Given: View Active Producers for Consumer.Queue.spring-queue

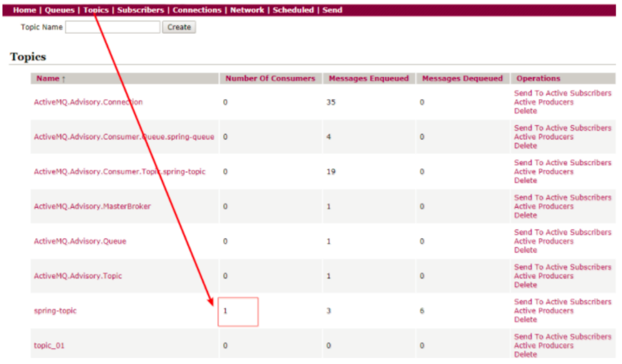Looking at the screenshot, I should click(x=544, y=137).
